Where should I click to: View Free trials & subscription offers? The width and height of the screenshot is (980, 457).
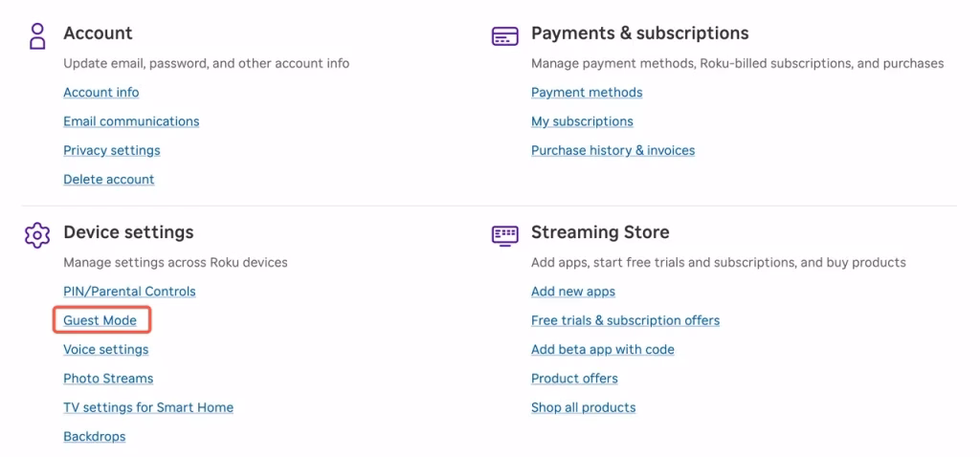(625, 320)
